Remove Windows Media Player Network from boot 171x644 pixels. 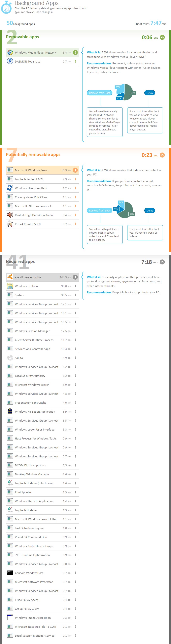[x=100, y=93]
